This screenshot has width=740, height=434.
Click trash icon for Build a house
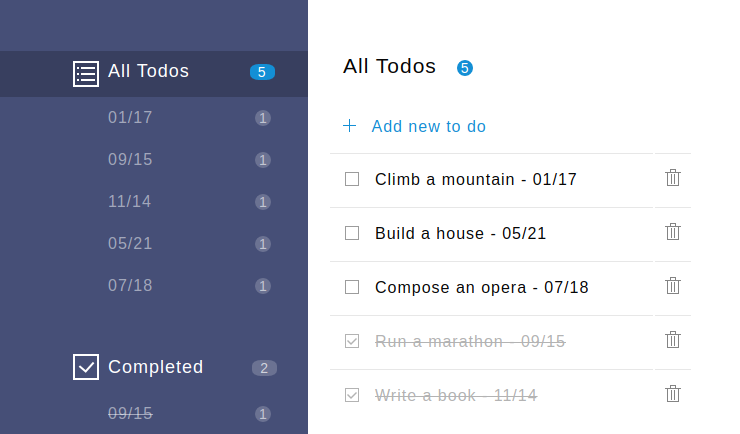click(x=673, y=232)
